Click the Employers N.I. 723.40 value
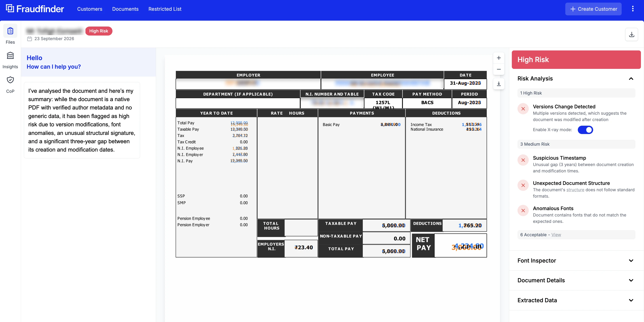The height and width of the screenshot is (322, 644). point(304,247)
